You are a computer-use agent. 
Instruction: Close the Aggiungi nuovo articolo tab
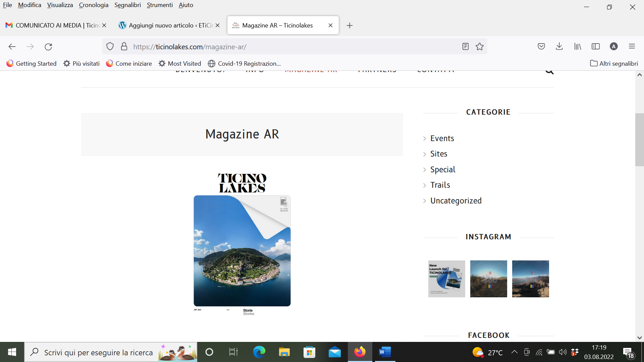pyautogui.click(x=217, y=25)
